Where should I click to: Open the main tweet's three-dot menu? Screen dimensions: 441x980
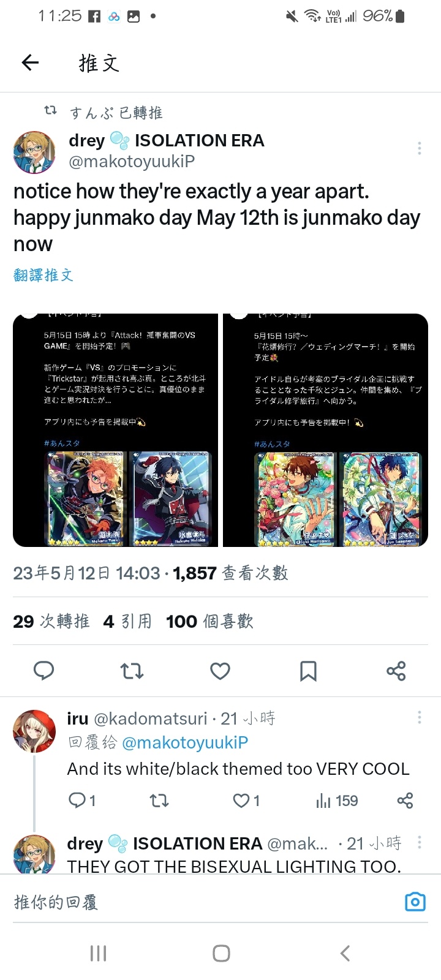[x=419, y=148]
